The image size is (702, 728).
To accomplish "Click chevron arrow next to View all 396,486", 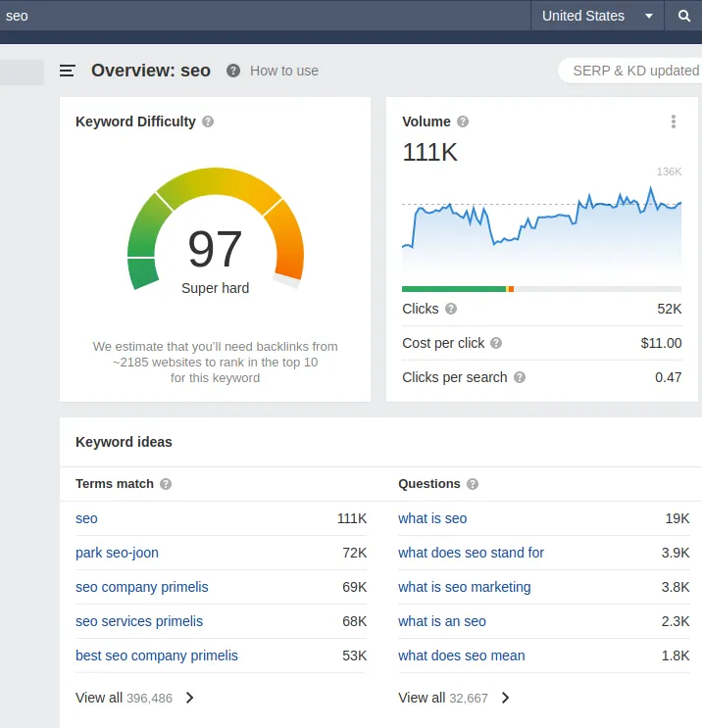I will pyautogui.click(x=189, y=698).
